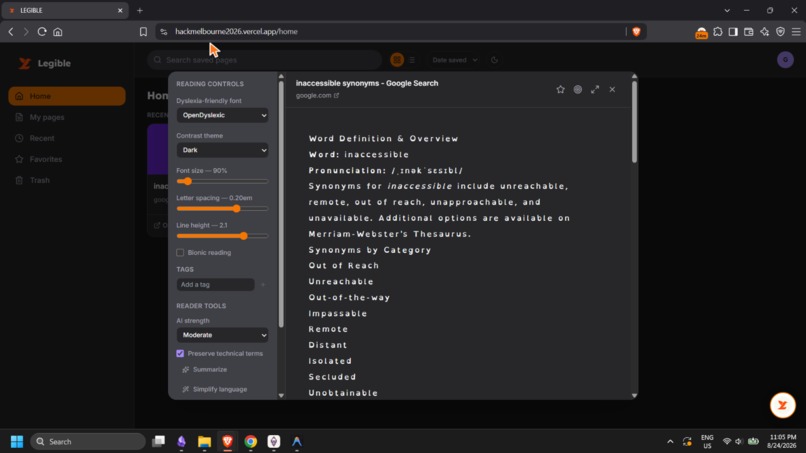Show hidden system tray icons
Image resolution: width=806 pixels, height=453 pixels.
(x=670, y=441)
